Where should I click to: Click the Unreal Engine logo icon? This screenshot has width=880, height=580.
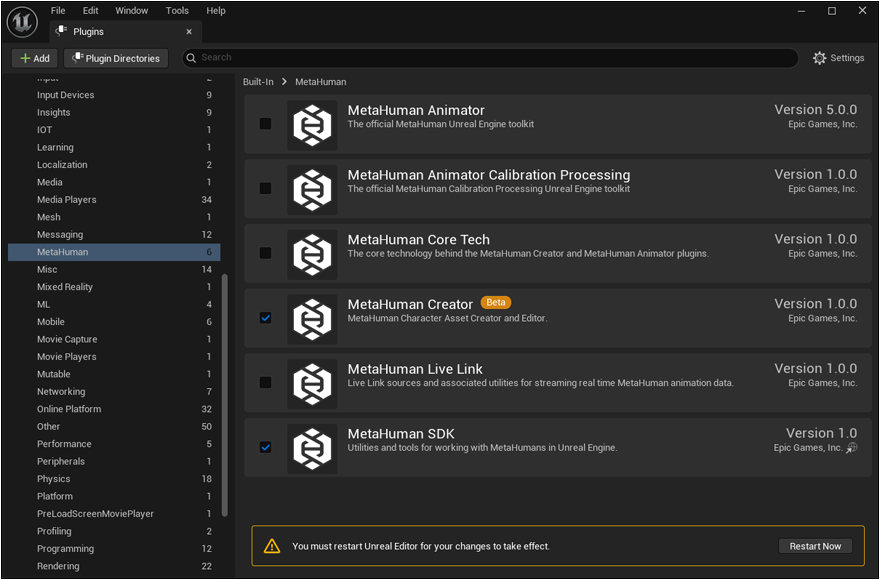coord(22,22)
